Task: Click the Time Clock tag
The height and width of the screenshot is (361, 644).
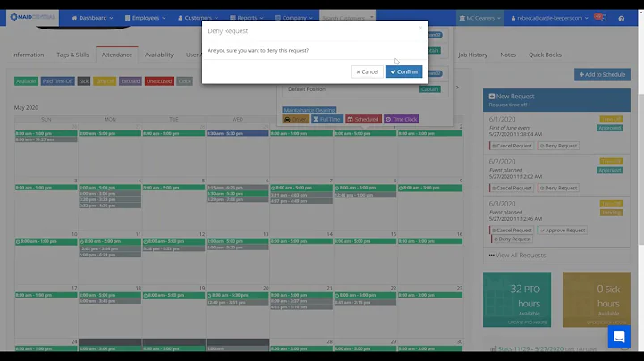Action: click(402, 120)
